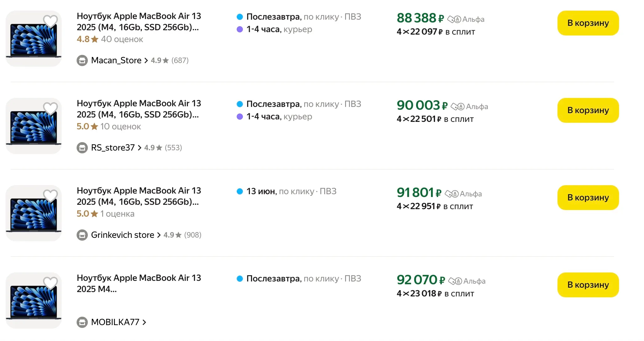644x341 pixels.
Task: Expand Macan_Store seller chevron
Action: pyautogui.click(x=146, y=60)
